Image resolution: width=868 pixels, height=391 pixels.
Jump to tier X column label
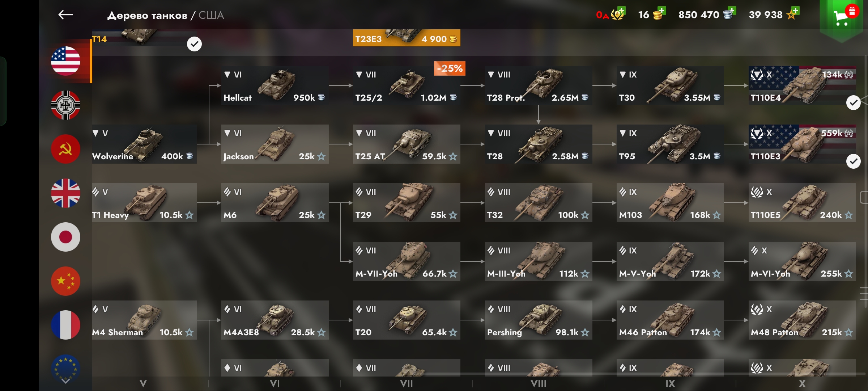(x=802, y=384)
